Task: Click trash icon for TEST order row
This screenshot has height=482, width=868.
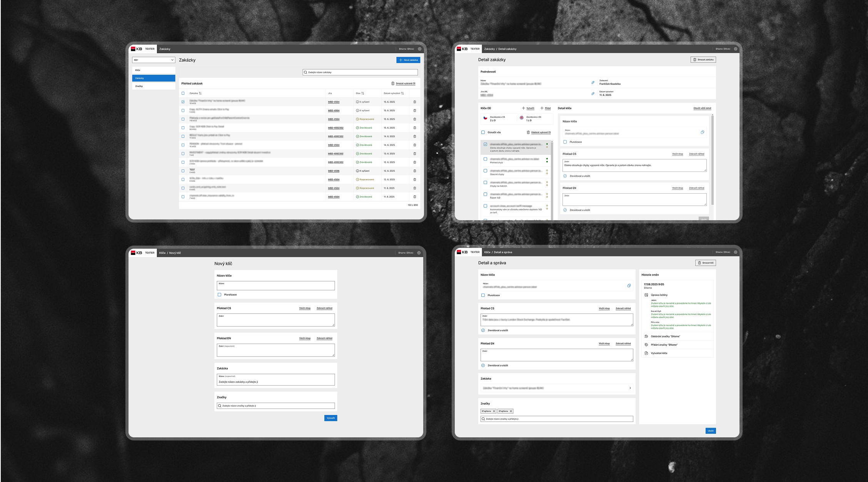Action: pyautogui.click(x=414, y=171)
